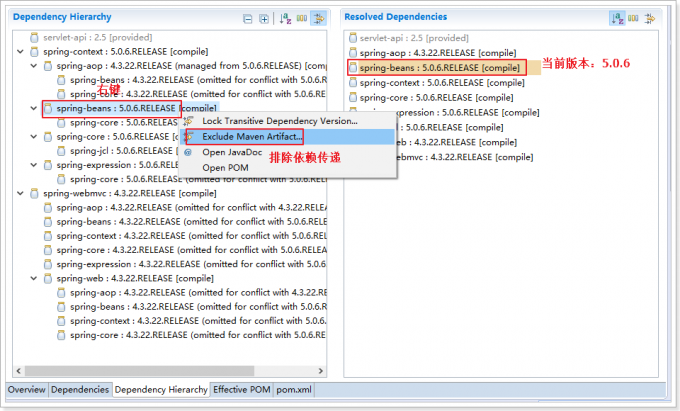Click Expand All in Dependency Hierarchy toolbar
Screen dimensions: 680x411
(x=264, y=19)
